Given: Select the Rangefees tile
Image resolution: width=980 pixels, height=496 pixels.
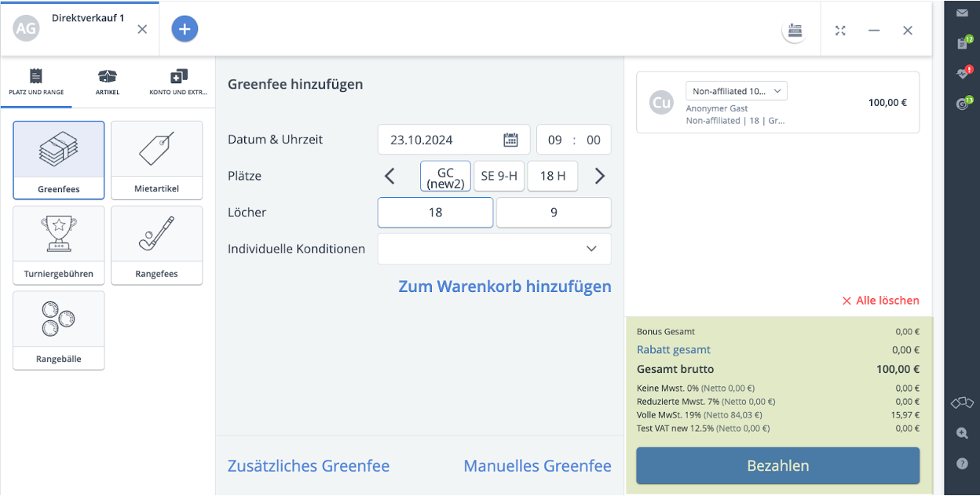Looking at the screenshot, I should pos(156,245).
